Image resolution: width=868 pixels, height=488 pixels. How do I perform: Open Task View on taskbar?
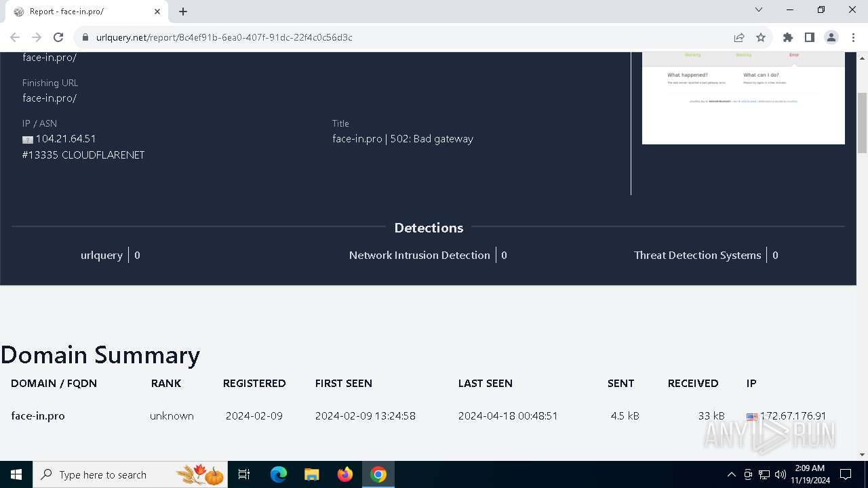[245, 474]
